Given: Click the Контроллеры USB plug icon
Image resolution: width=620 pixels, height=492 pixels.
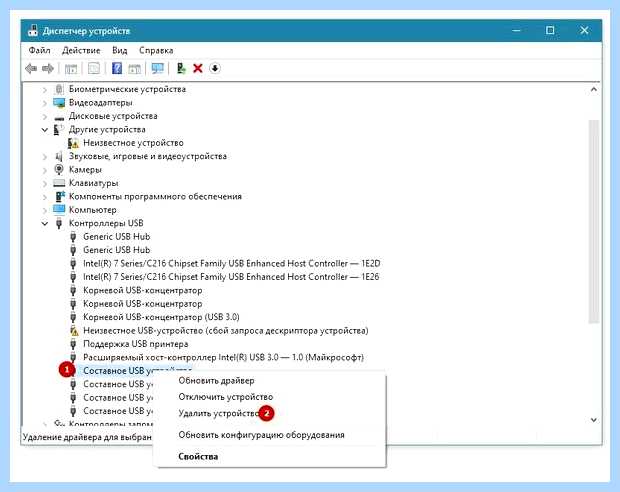Looking at the screenshot, I should (x=59, y=223).
